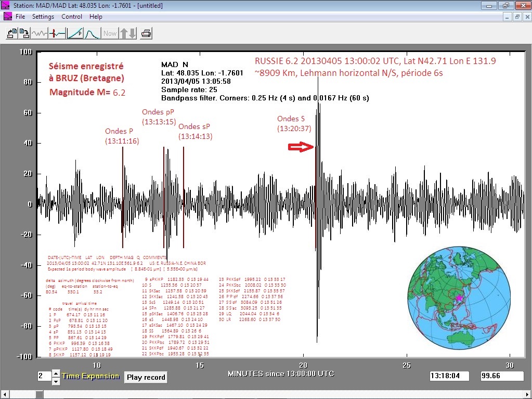Click the open record file toolbar icon
Screen dimensions: 532x399
11,34
